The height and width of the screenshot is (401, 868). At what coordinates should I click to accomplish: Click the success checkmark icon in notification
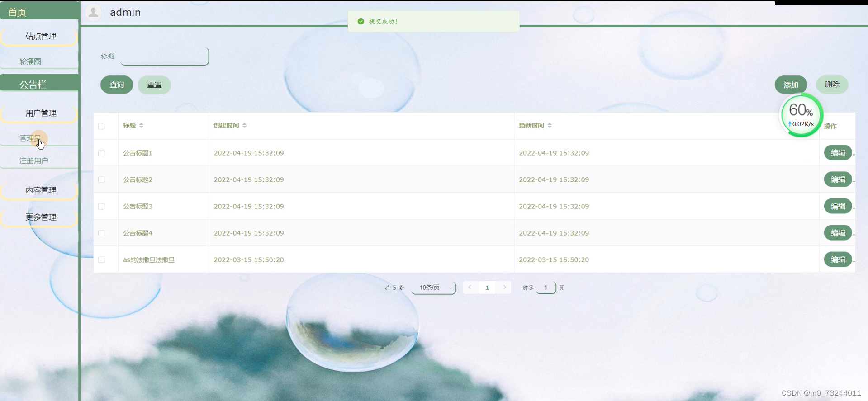[361, 21]
